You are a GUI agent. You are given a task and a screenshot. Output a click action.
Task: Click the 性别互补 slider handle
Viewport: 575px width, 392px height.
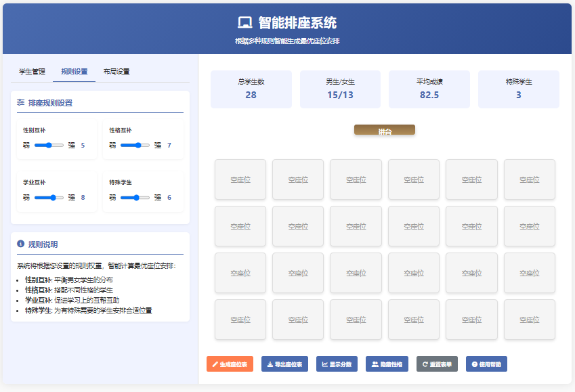point(49,146)
